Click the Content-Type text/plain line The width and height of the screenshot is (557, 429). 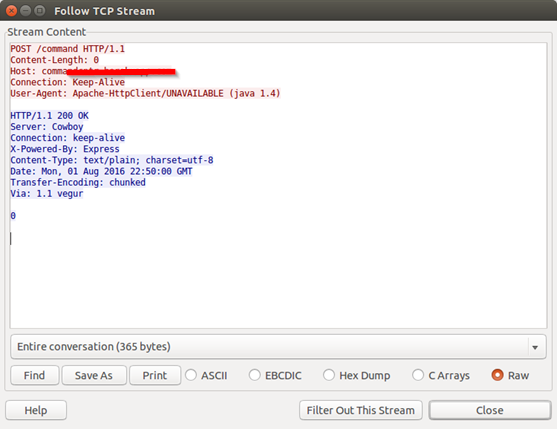112,160
